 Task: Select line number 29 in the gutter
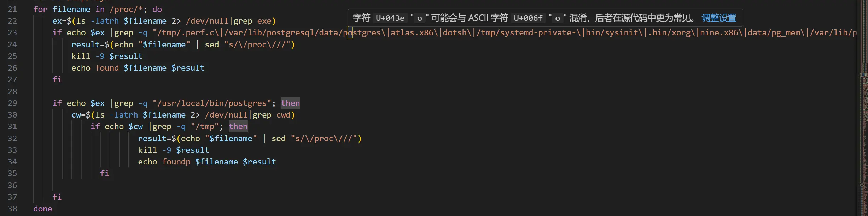[x=12, y=103]
